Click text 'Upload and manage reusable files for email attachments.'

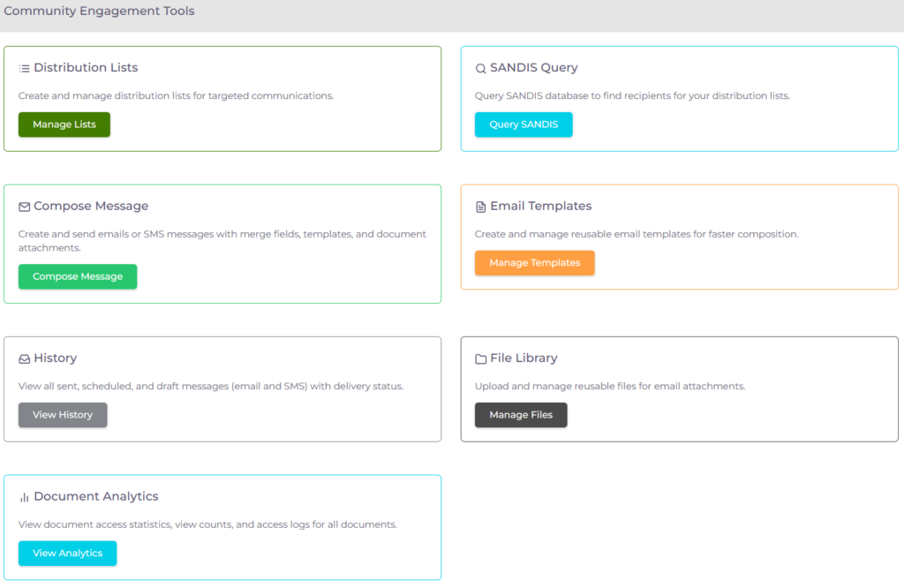(610, 386)
